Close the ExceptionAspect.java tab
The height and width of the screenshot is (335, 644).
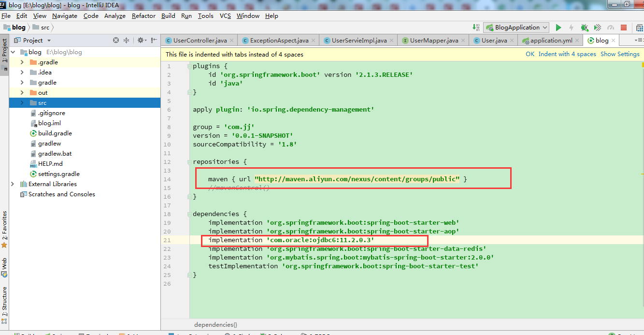coord(314,41)
